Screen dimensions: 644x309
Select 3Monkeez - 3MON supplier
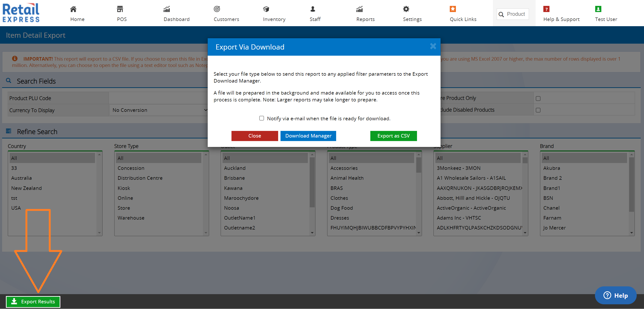tap(478, 168)
